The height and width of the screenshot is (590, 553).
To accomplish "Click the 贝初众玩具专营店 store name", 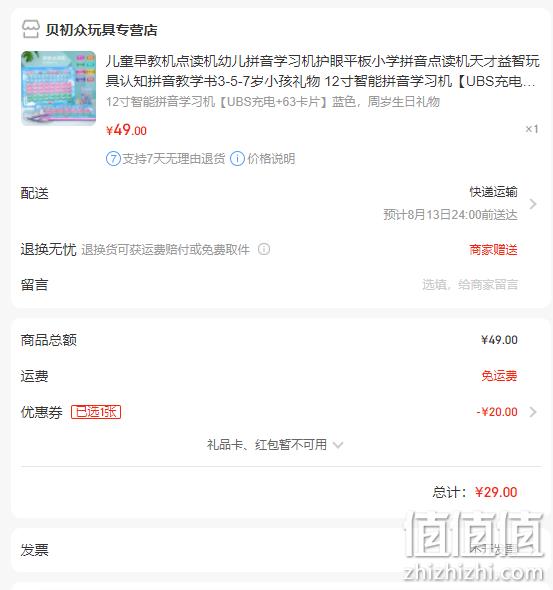I will pyautogui.click(x=101, y=30).
